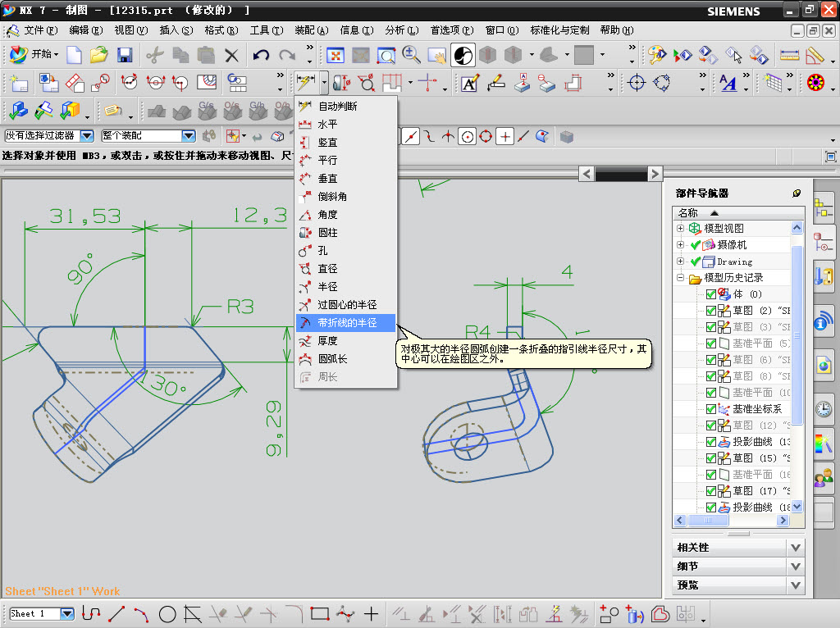Viewport: 840px width, 628px height.
Task: Choose 带折线的半径 from the dimension menu
Action: (346, 323)
